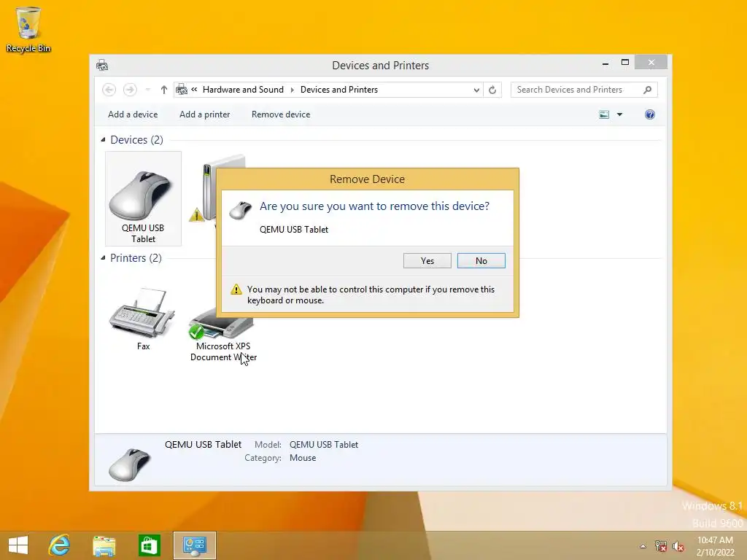Screen dimensions: 747x560
Task: Click Add a printer in the toolbar
Action: tap(204, 114)
